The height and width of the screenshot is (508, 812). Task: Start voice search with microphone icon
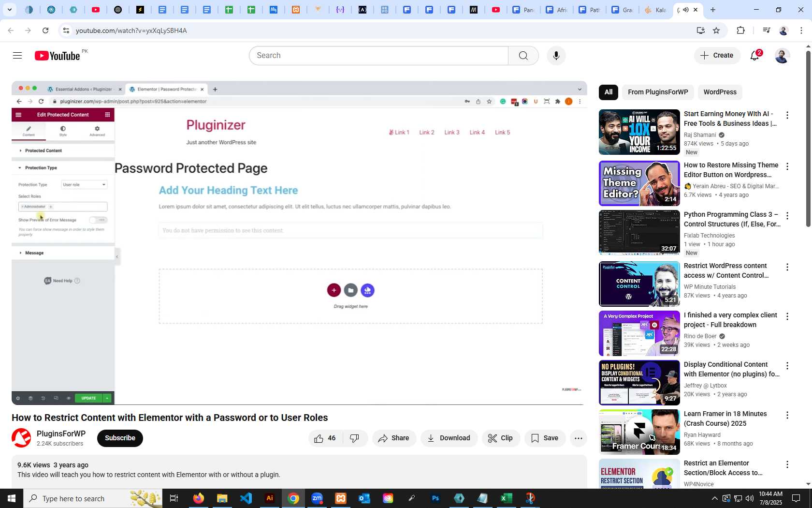click(556, 56)
